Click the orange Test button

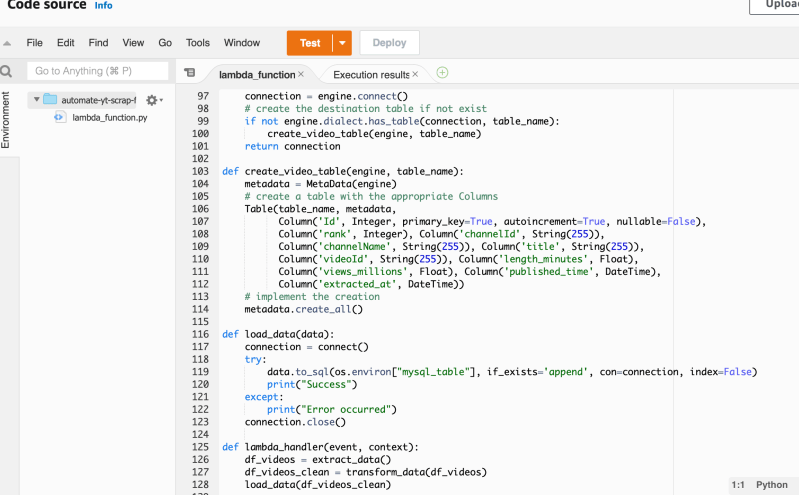coord(310,43)
